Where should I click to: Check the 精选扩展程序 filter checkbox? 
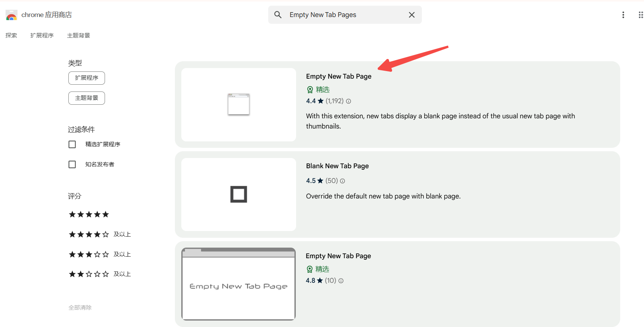(x=72, y=144)
